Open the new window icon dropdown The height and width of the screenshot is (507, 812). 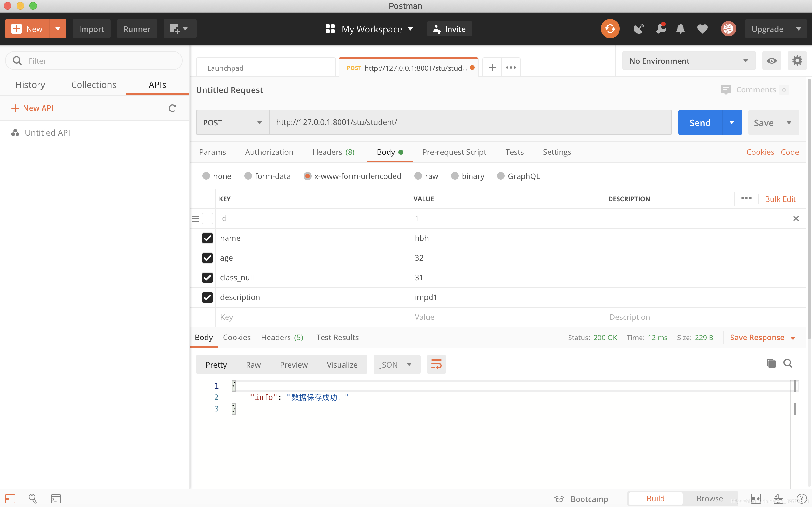coord(179,29)
